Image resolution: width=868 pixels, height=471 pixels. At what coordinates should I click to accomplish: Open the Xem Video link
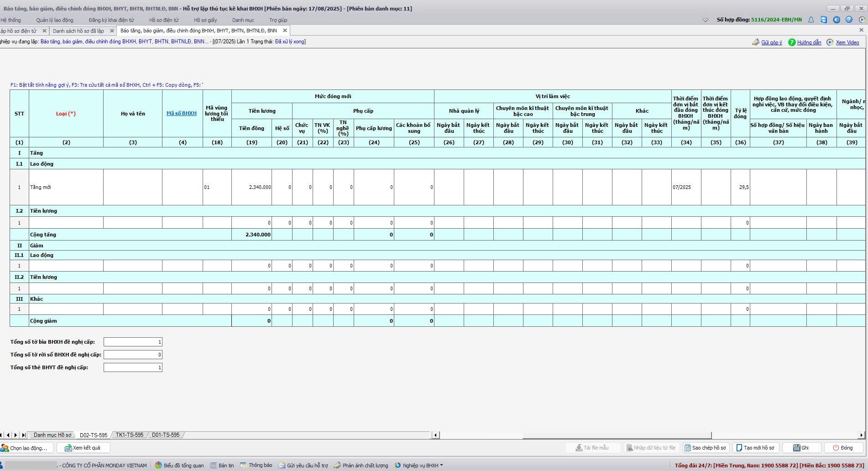847,42
